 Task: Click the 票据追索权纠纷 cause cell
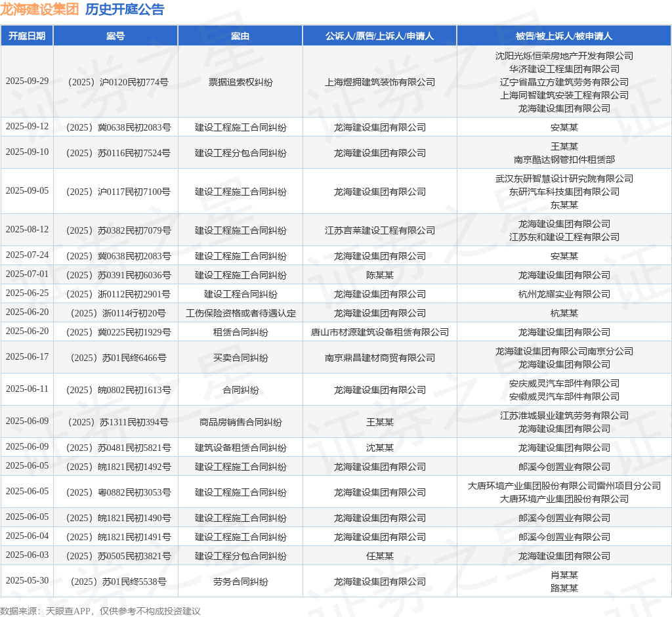click(240, 82)
